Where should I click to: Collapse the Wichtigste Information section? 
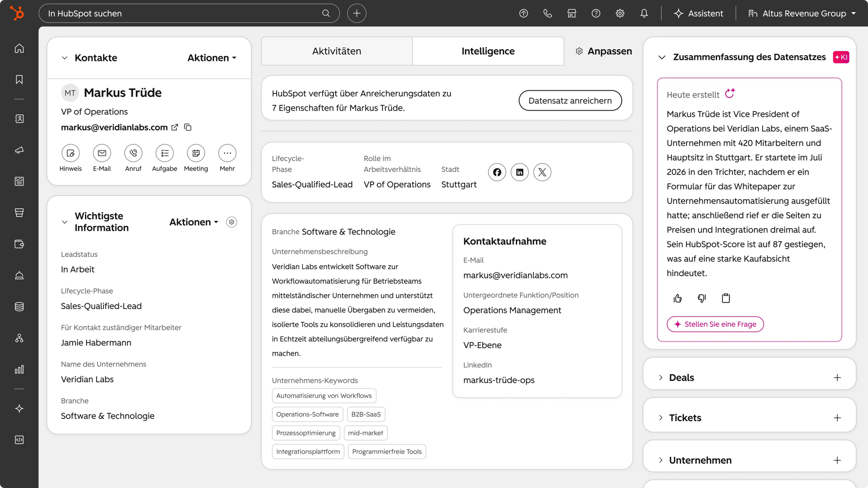(65, 222)
